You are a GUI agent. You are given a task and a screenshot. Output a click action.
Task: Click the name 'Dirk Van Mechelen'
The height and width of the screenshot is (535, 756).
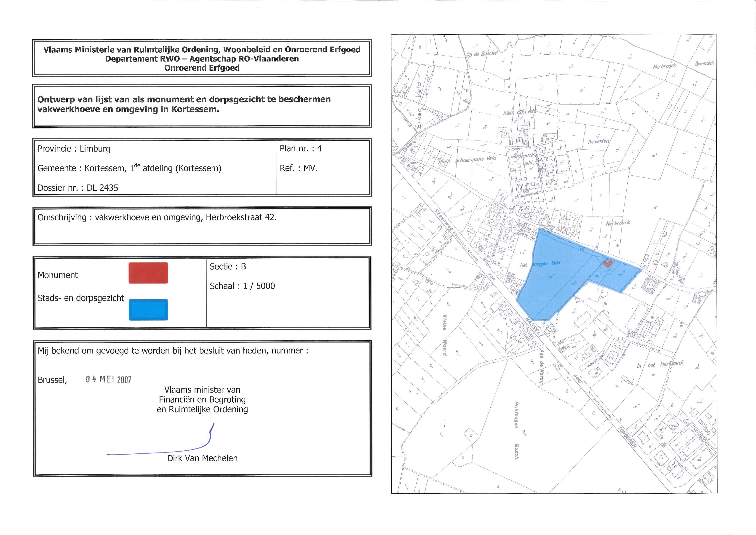[x=202, y=458]
